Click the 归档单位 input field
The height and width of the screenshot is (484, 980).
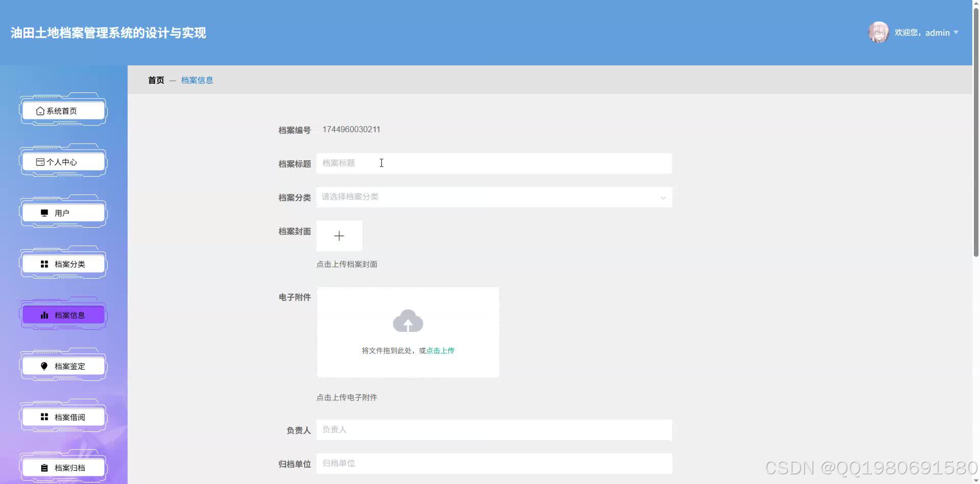coord(493,463)
